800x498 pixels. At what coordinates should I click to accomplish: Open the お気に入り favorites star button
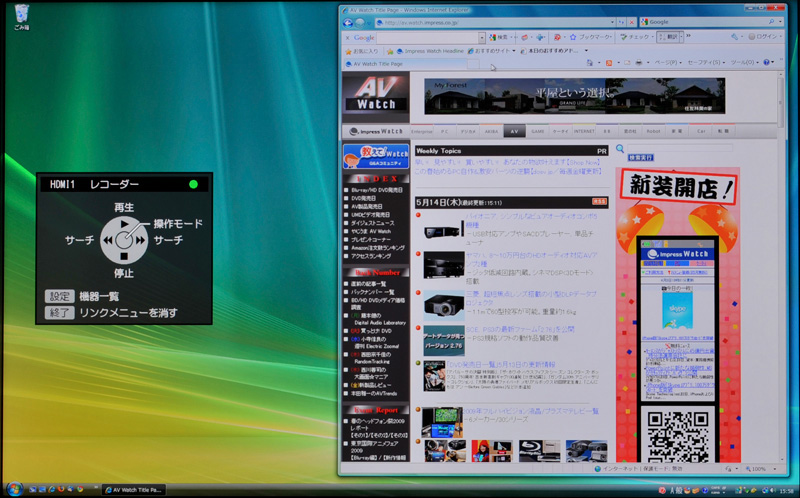coord(362,51)
